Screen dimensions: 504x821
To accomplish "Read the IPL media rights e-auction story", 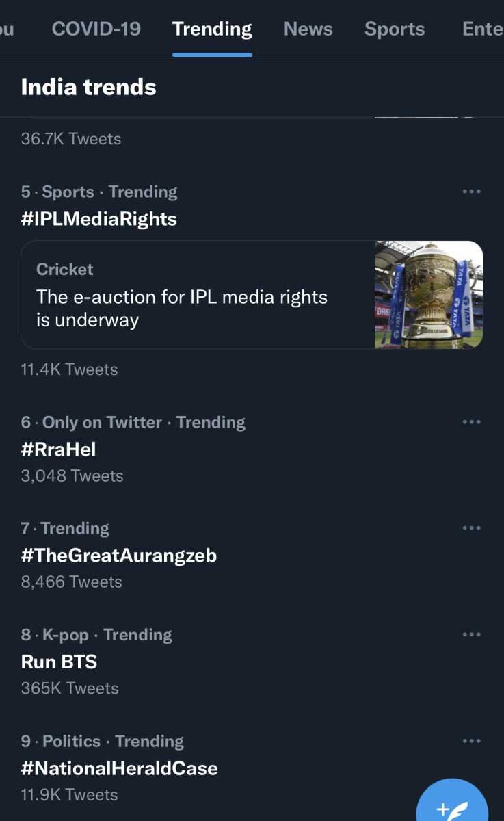I will point(182,308).
